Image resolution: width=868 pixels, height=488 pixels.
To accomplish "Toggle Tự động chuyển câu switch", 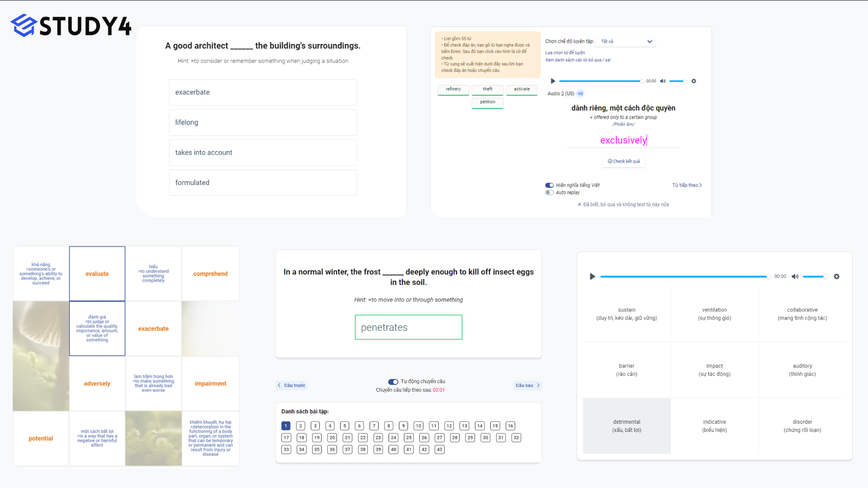I will [393, 382].
